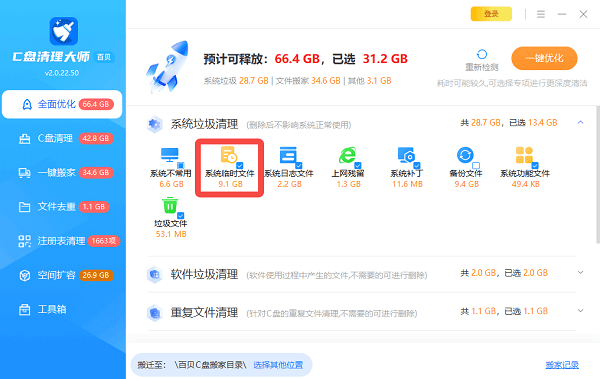Click the 软件垃圾清理 heading text

pyautogui.click(x=204, y=274)
